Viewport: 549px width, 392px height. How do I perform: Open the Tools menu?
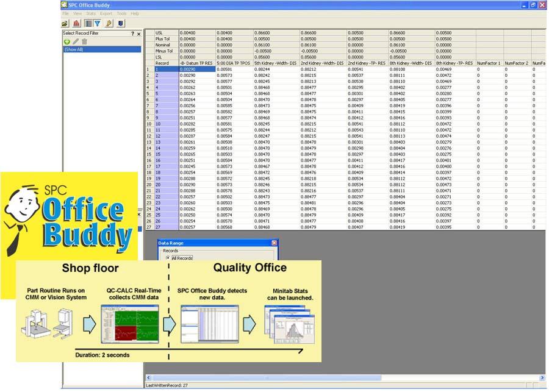tap(122, 13)
